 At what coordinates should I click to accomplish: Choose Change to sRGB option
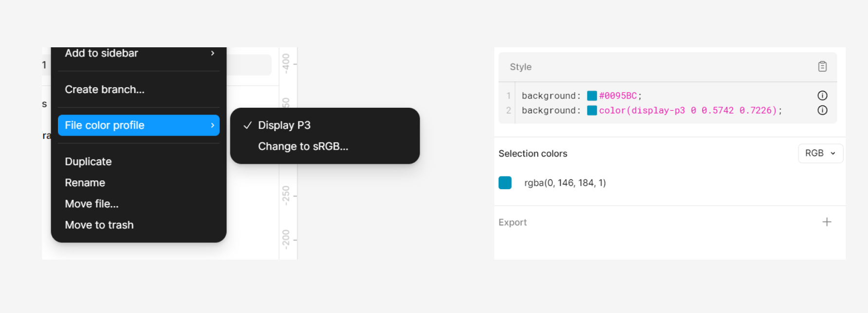[303, 146]
